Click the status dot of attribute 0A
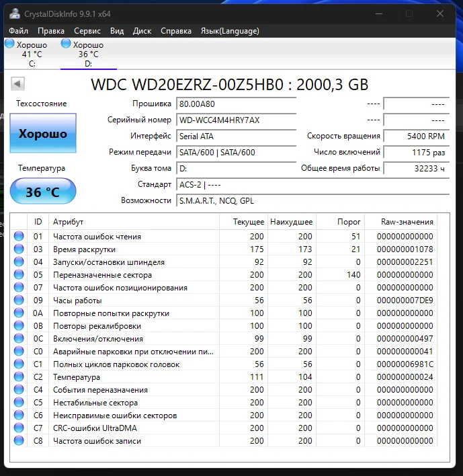 coord(19,313)
